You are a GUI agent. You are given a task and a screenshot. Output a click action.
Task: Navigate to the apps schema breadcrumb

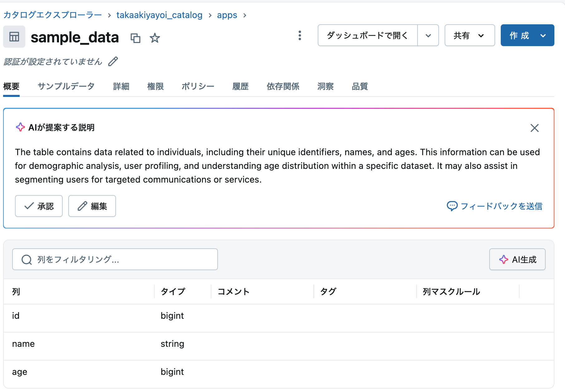227,15
